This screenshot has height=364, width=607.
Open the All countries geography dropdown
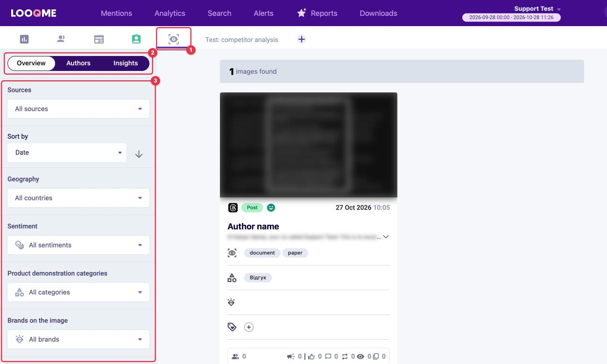(78, 198)
